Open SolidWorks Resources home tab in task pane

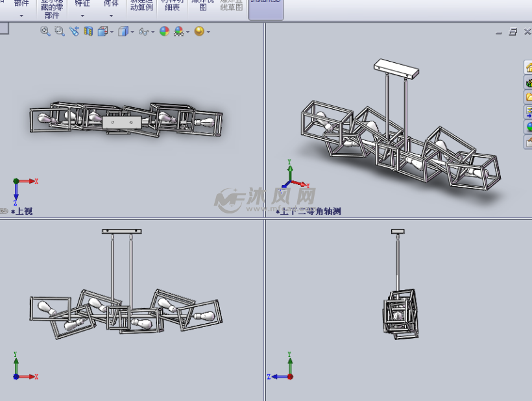[528, 67]
